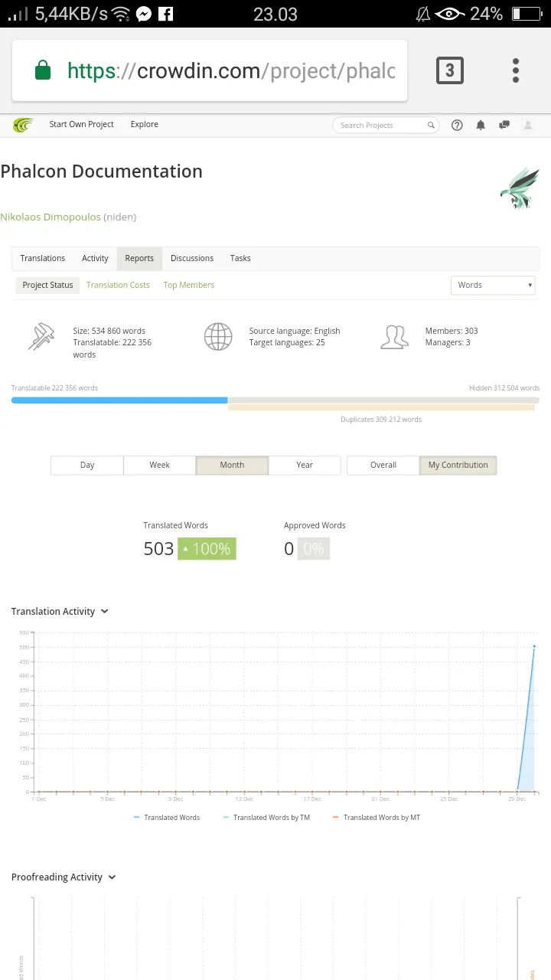The height and width of the screenshot is (980, 551).
Task: Toggle Translated Words legend series
Action: tap(167, 818)
